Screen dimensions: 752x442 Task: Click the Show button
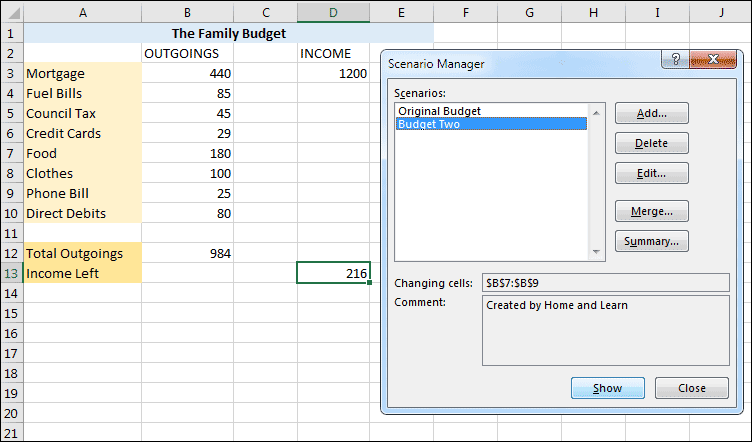point(607,388)
